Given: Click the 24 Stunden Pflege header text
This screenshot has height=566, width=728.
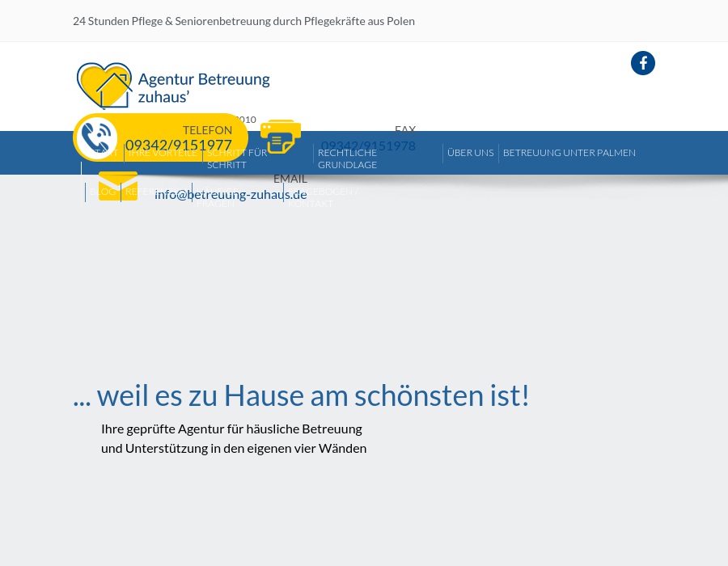Looking at the screenshot, I should [243, 20].
